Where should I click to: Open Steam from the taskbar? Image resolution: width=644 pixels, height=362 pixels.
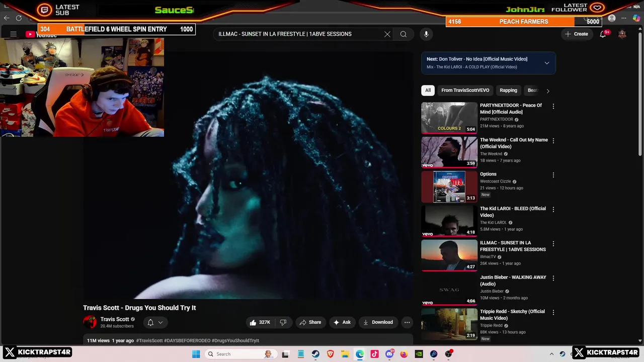[x=315, y=354]
